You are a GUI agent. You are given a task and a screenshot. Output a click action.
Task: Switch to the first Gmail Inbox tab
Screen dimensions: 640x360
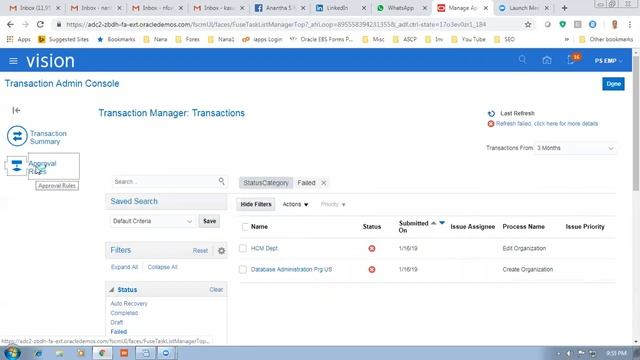(34, 8)
